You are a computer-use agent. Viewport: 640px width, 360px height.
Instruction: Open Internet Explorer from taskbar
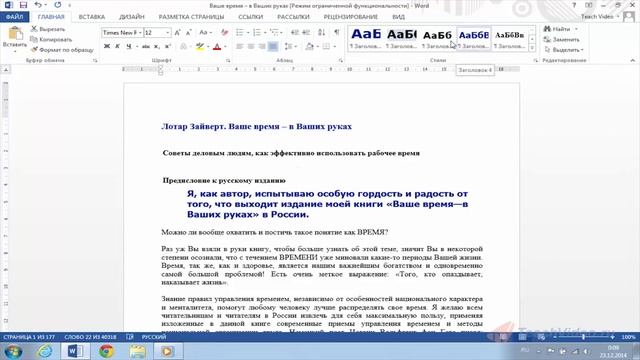[44, 351]
